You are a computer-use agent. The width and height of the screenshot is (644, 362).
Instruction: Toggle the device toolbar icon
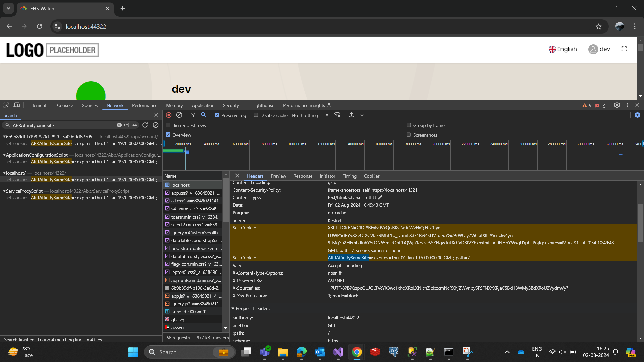click(x=17, y=105)
